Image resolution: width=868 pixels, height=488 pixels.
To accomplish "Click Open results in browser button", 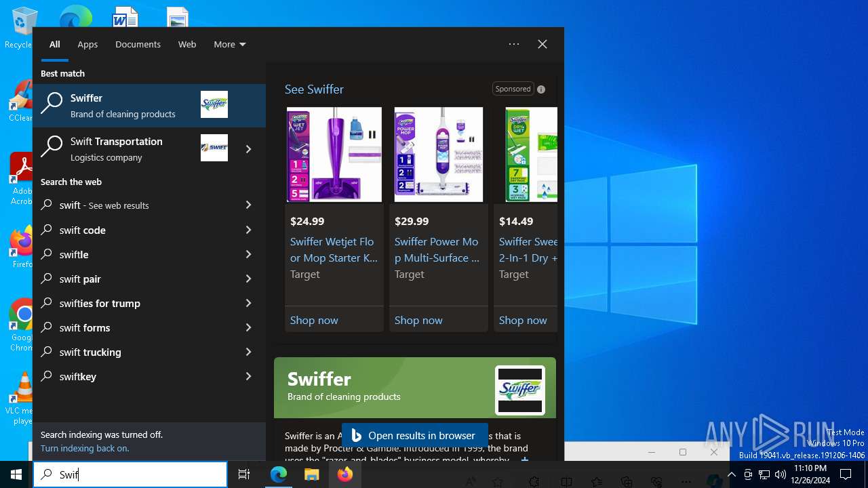I will 414,436.
